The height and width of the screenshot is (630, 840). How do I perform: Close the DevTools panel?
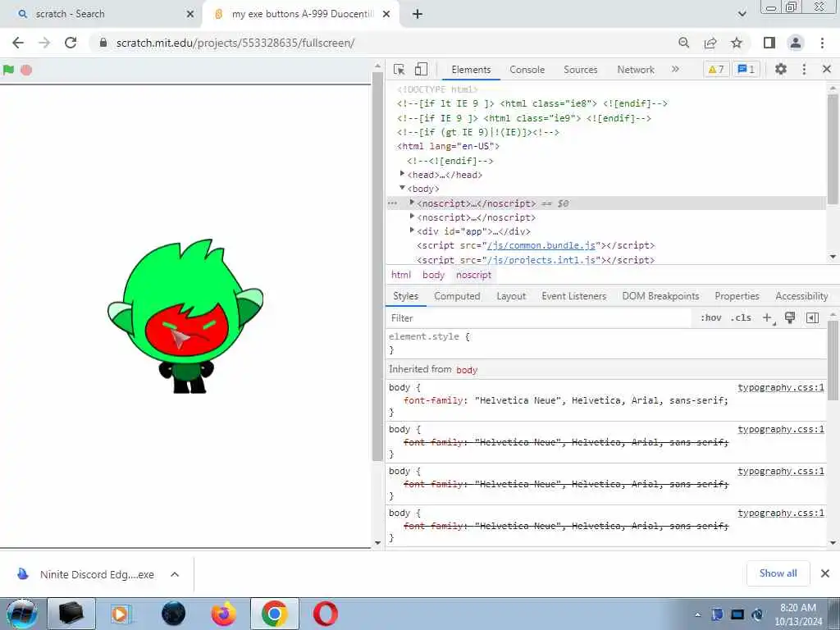(x=827, y=69)
